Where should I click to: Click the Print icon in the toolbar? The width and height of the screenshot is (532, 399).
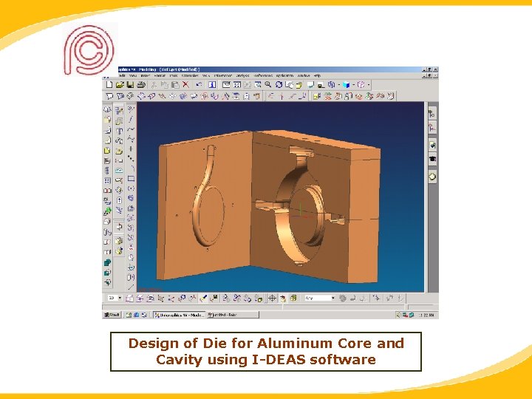(x=141, y=84)
